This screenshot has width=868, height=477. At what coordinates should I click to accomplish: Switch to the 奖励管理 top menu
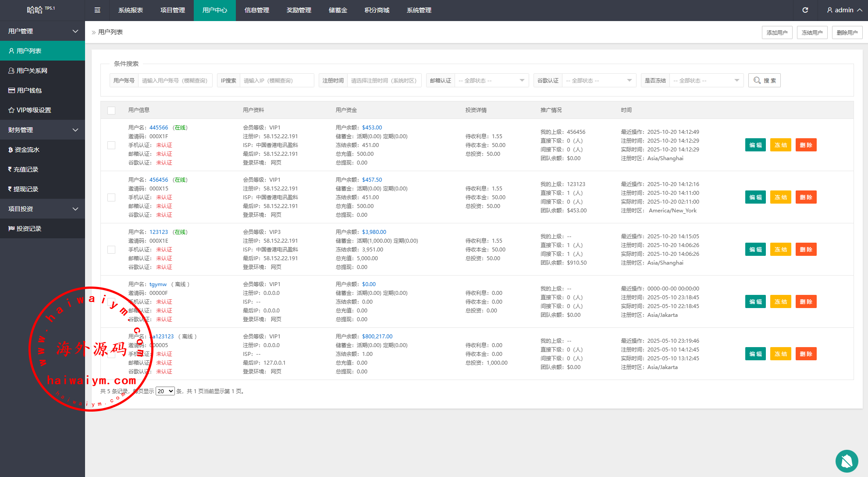(299, 10)
